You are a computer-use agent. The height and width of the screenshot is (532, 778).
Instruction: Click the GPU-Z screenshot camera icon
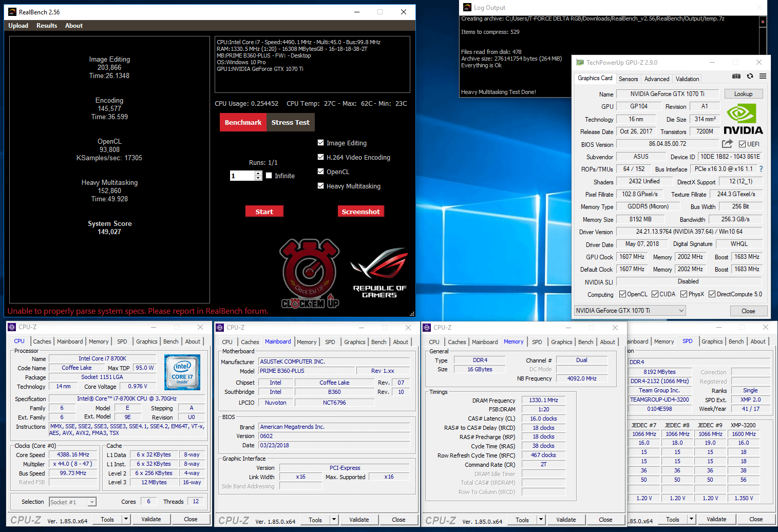[736, 76]
